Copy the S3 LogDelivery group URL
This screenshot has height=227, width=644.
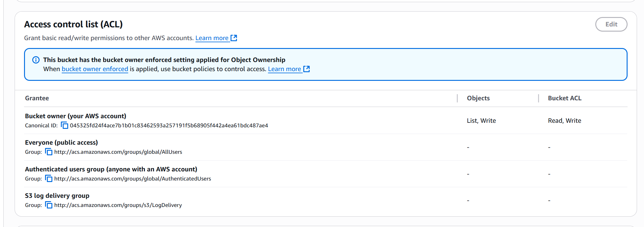point(49,205)
